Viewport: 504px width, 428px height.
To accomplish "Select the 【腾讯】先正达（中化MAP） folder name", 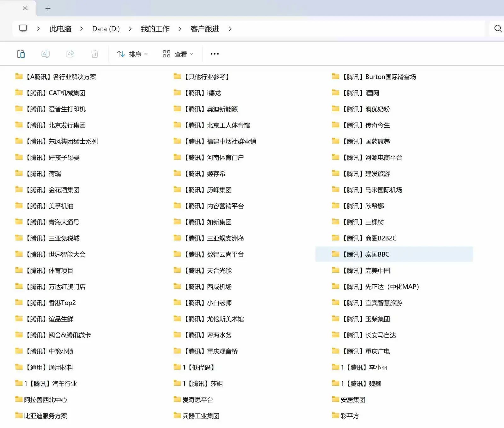I will tap(381, 286).
